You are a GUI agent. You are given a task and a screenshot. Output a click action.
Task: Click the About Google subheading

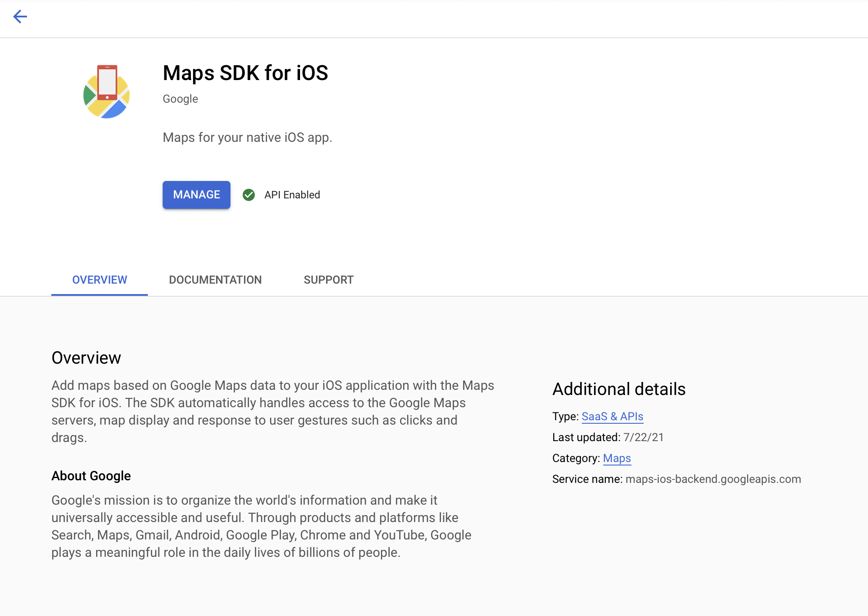pyautogui.click(x=91, y=476)
